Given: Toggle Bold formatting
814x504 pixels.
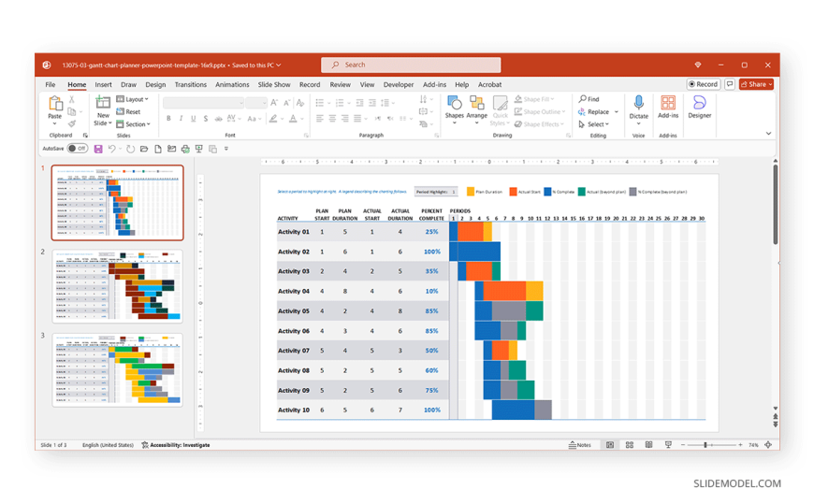Looking at the screenshot, I should [168, 119].
